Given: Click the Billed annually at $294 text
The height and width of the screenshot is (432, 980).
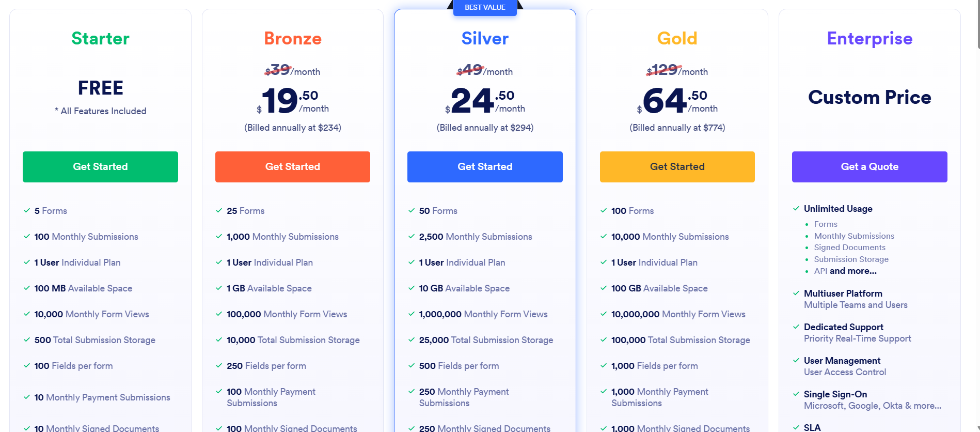Looking at the screenshot, I should [x=484, y=128].
